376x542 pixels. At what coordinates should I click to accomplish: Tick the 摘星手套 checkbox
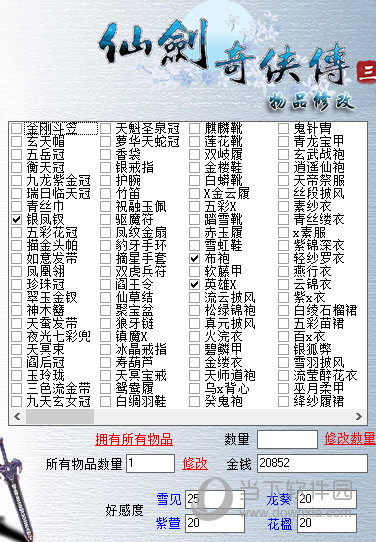pos(105,259)
